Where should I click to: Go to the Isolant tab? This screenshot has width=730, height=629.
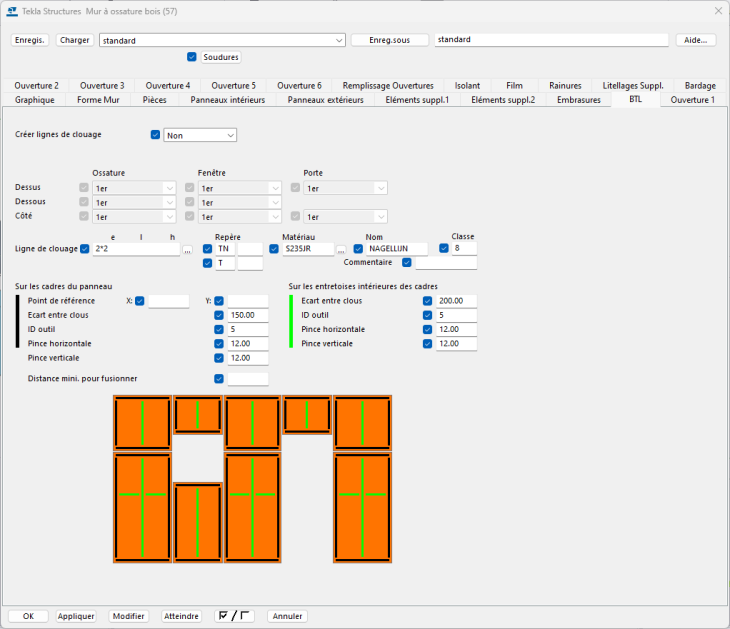(467, 86)
